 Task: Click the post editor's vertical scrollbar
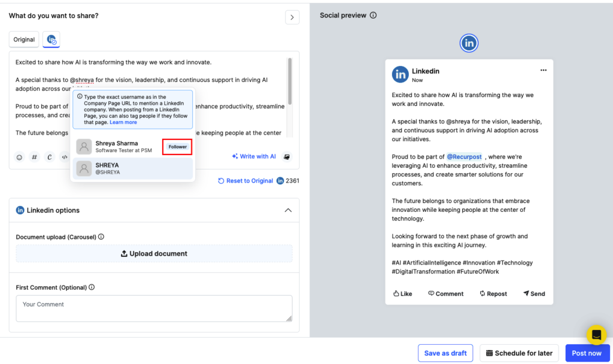pyautogui.click(x=290, y=81)
